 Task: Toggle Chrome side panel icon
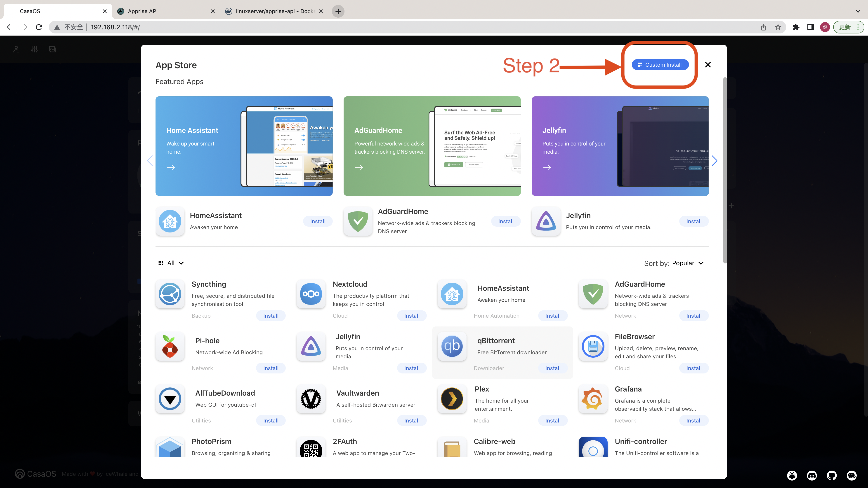pos(810,27)
